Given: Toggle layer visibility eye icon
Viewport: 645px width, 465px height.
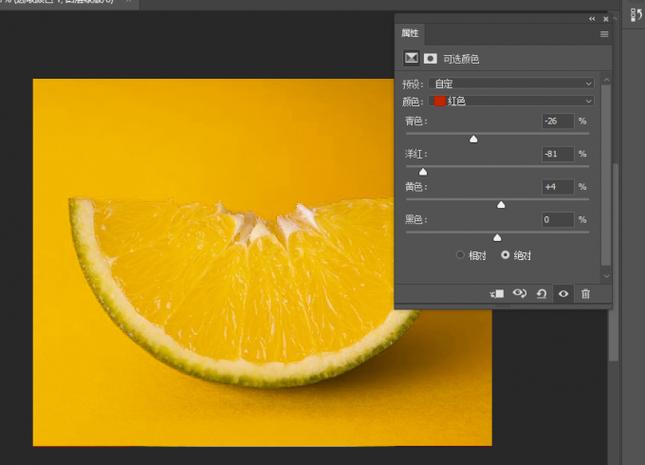Looking at the screenshot, I should pyautogui.click(x=564, y=294).
